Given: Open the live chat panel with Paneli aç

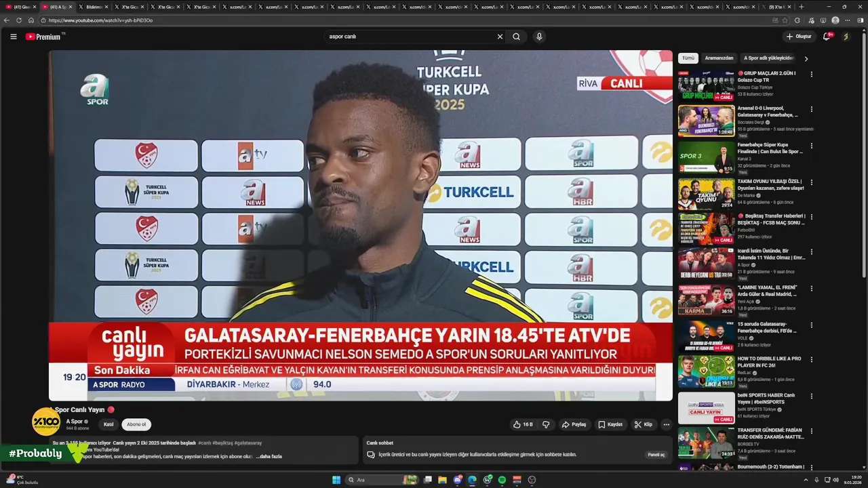Looking at the screenshot, I should [x=656, y=455].
